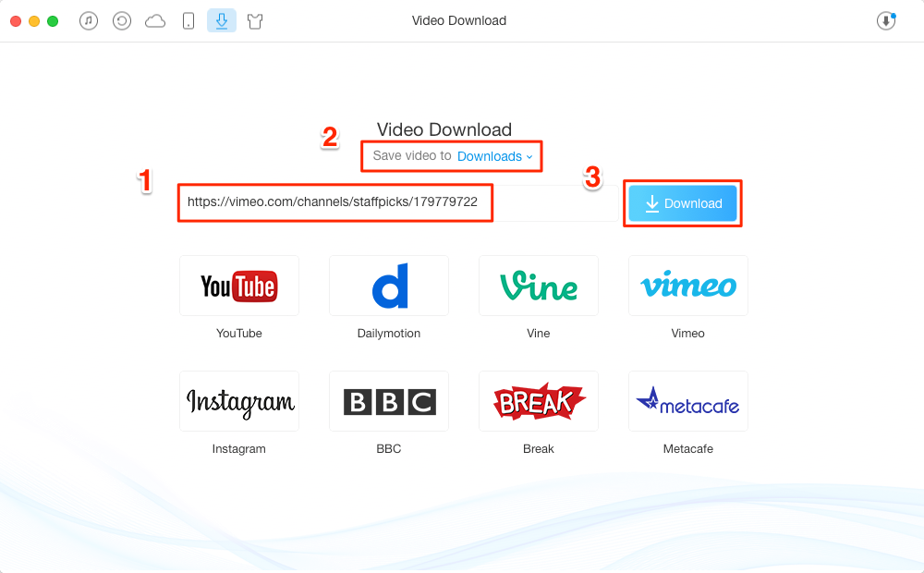Click the Metacafe label text

688,448
